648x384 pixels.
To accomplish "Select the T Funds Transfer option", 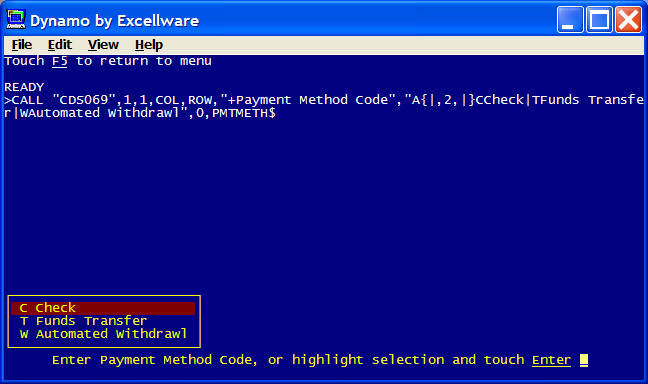I will coord(83,321).
